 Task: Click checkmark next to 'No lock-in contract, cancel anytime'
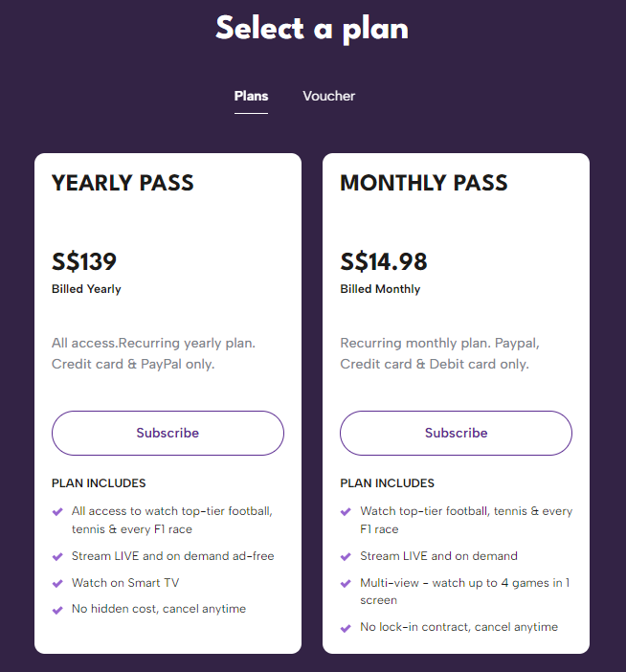[x=347, y=628]
